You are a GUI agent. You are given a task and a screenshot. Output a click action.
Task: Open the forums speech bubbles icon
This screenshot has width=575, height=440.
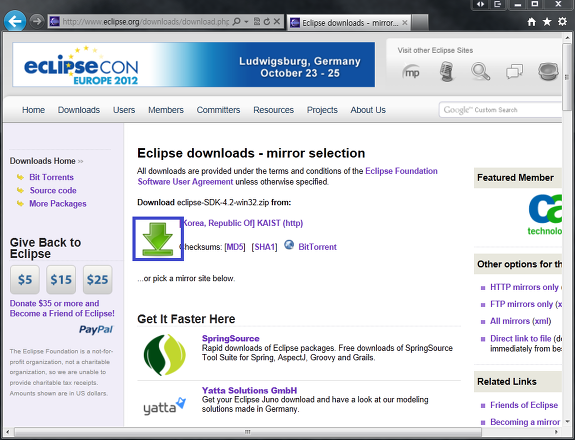click(514, 71)
